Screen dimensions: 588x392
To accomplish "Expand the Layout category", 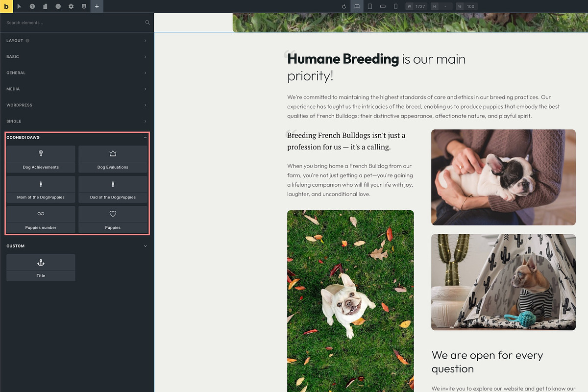I will pos(77,41).
